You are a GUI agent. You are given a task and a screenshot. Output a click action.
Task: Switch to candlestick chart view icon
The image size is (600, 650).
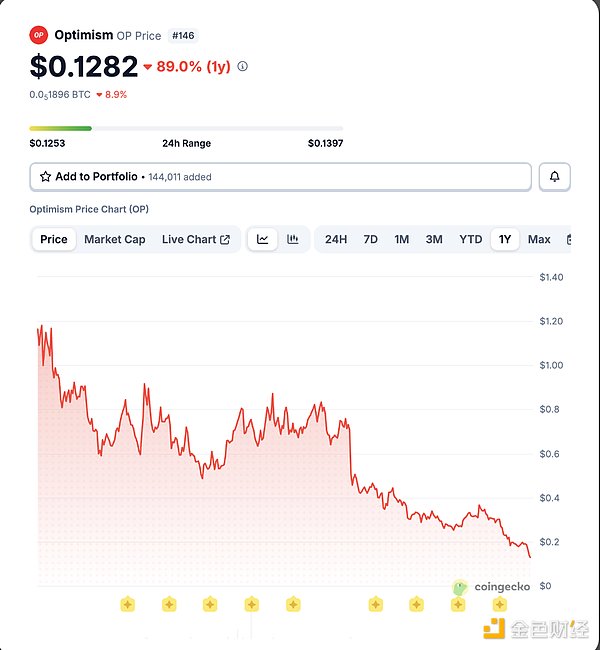pos(293,239)
